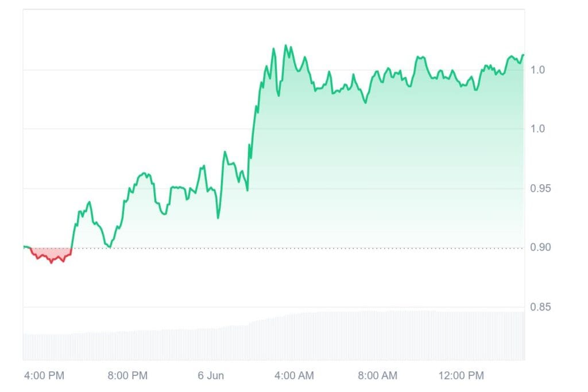Click the 0.95 price axis label

tap(540, 188)
